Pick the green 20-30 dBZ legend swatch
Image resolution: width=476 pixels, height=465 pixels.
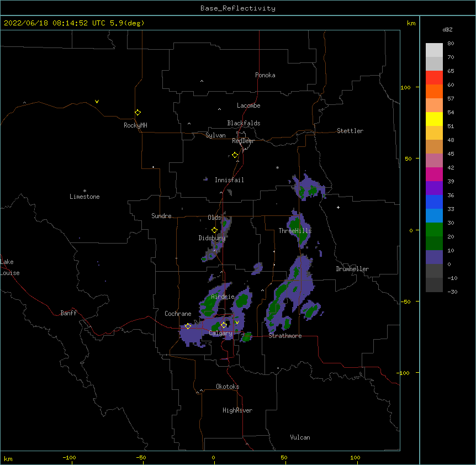[434, 230]
